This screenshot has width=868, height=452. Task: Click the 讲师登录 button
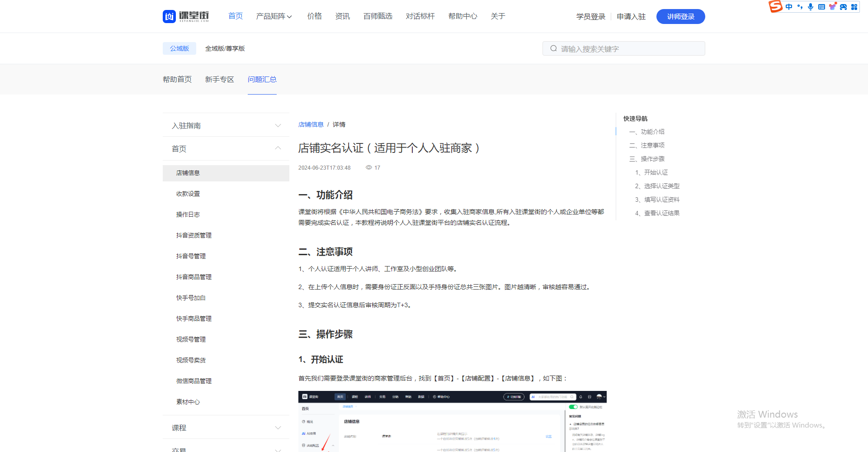[681, 16]
